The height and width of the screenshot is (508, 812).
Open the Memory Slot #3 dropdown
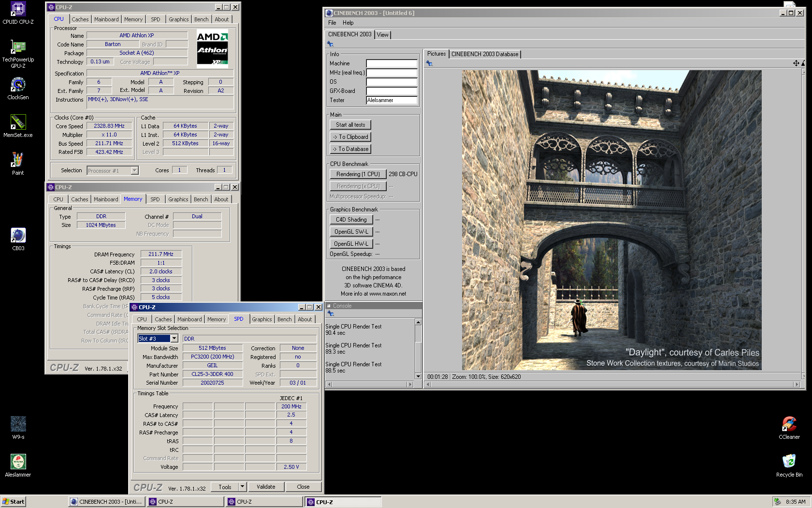(174, 339)
